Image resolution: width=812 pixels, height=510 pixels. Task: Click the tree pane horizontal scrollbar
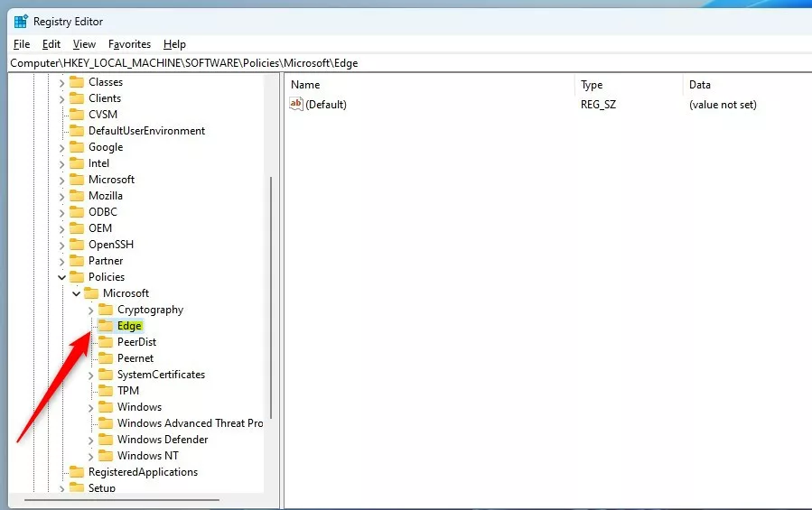(121, 500)
